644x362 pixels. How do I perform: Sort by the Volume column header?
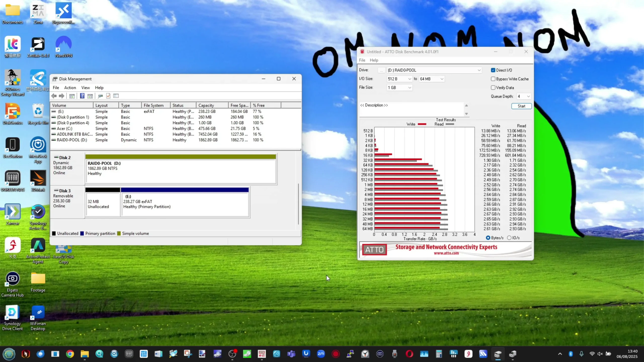(72, 105)
